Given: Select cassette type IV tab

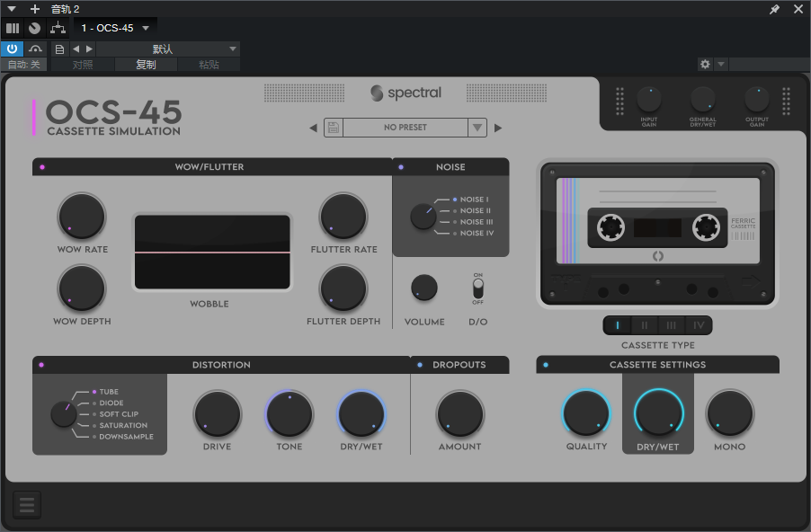Looking at the screenshot, I should [699, 325].
